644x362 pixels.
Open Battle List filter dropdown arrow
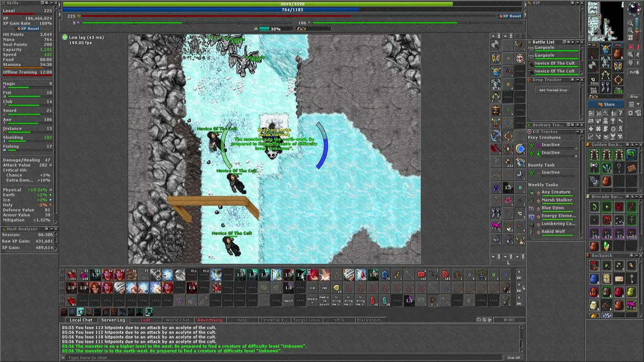pyautogui.click(x=573, y=42)
